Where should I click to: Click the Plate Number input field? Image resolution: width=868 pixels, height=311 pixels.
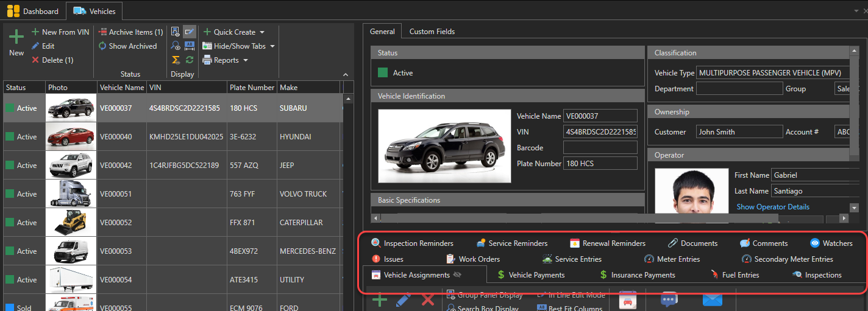pyautogui.click(x=600, y=163)
